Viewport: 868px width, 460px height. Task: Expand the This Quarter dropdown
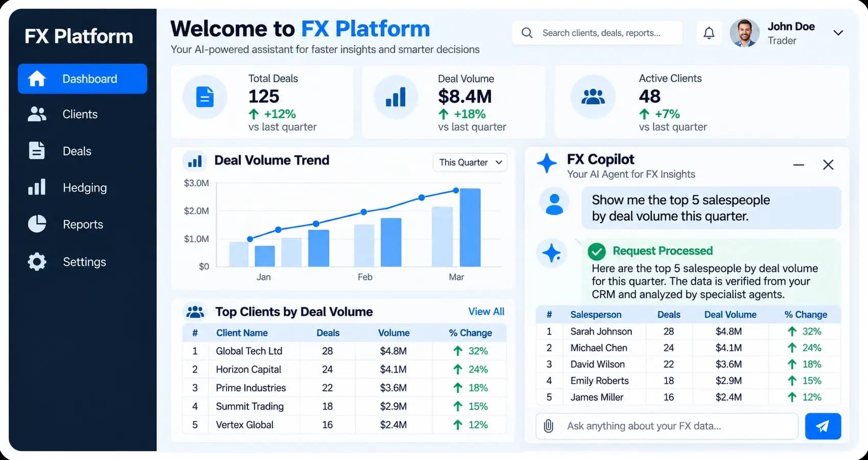[x=470, y=163]
